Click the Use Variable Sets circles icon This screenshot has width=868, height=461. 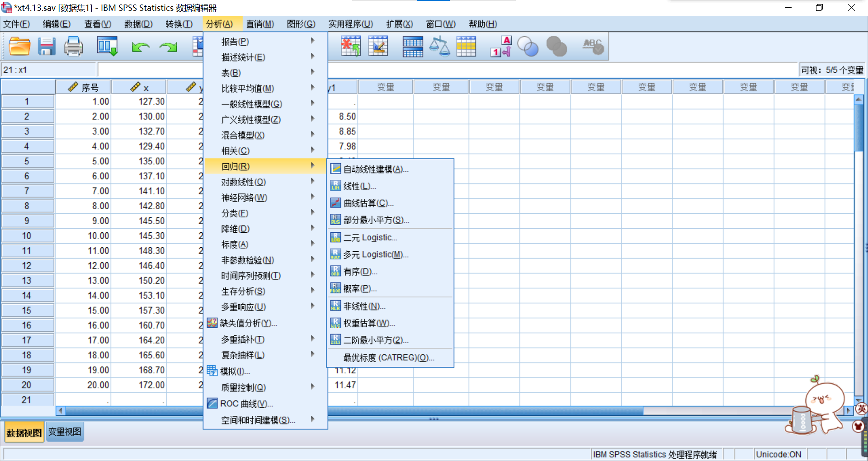[x=528, y=46]
